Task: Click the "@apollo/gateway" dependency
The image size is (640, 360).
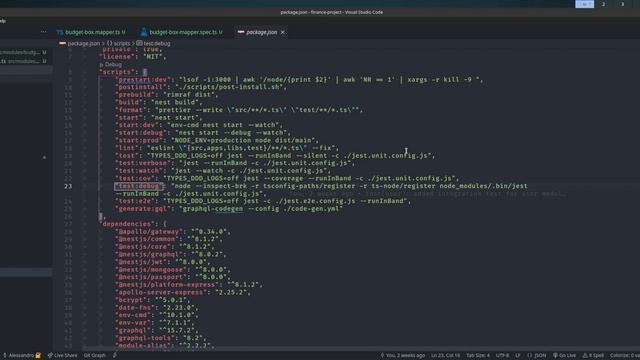Action: (149, 231)
